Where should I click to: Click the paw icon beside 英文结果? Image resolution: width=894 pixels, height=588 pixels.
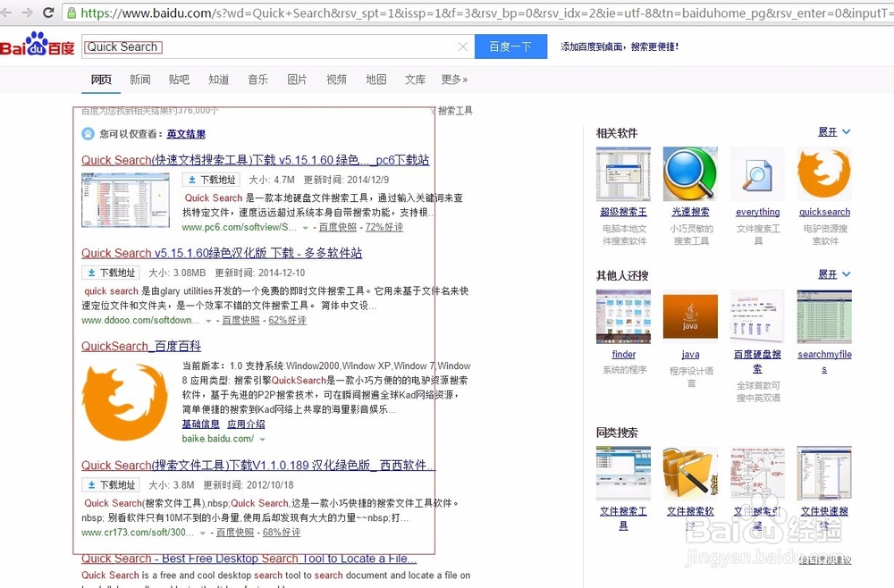tap(88, 134)
